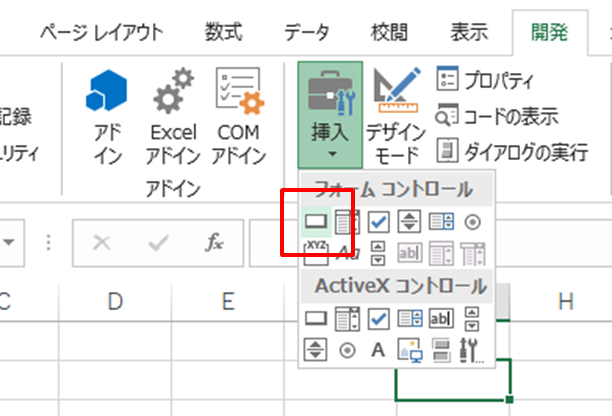This screenshot has width=612, height=416.
Task: Click the greyed-out Form Text Field ab icon
Action: tap(409, 253)
